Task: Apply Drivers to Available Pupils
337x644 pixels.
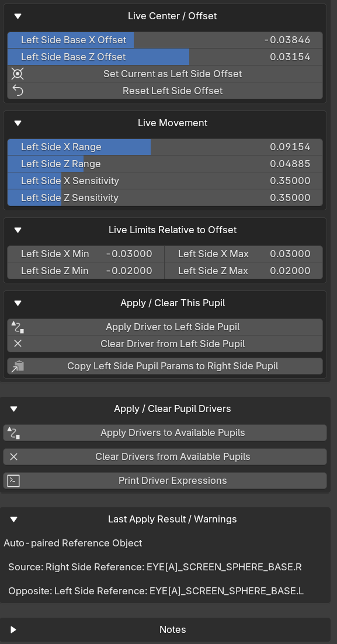Action: (165, 433)
